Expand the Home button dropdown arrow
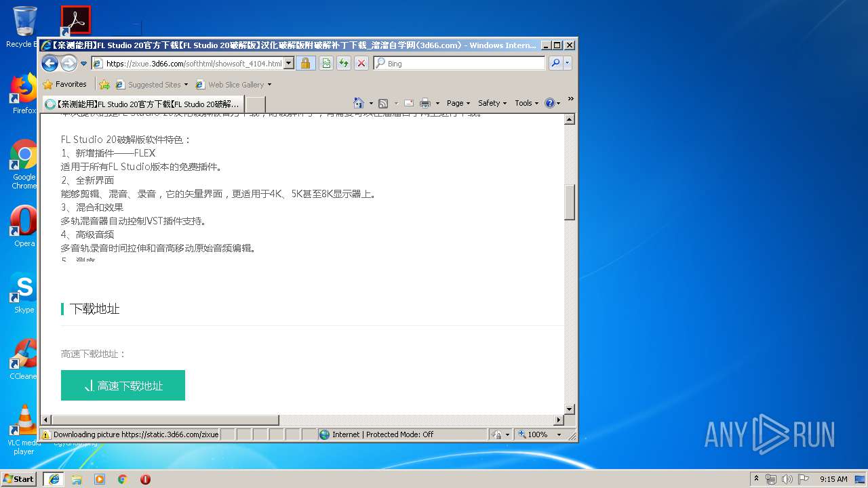Image resolution: width=868 pixels, height=488 pixels. pyautogui.click(x=371, y=103)
